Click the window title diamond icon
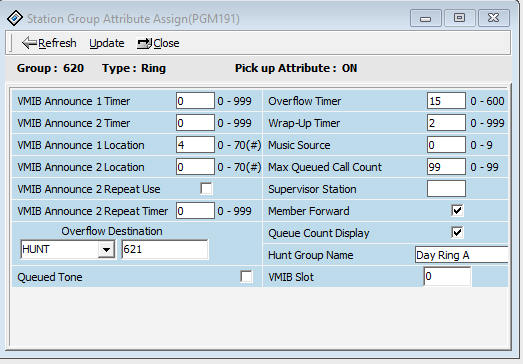 click(x=15, y=18)
